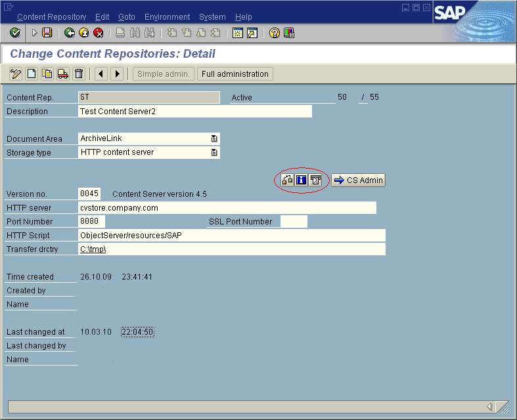This screenshot has width=517, height=420.
Task: Click the HTTP server input field
Action: [x=227, y=208]
